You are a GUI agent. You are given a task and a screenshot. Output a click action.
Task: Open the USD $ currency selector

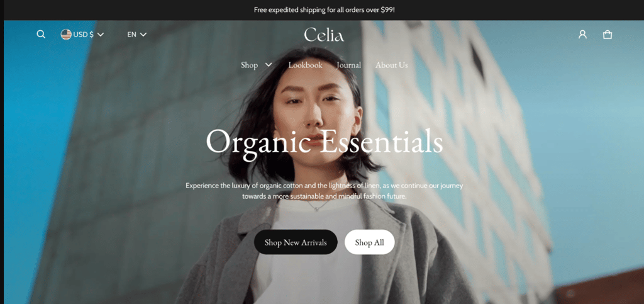click(82, 35)
